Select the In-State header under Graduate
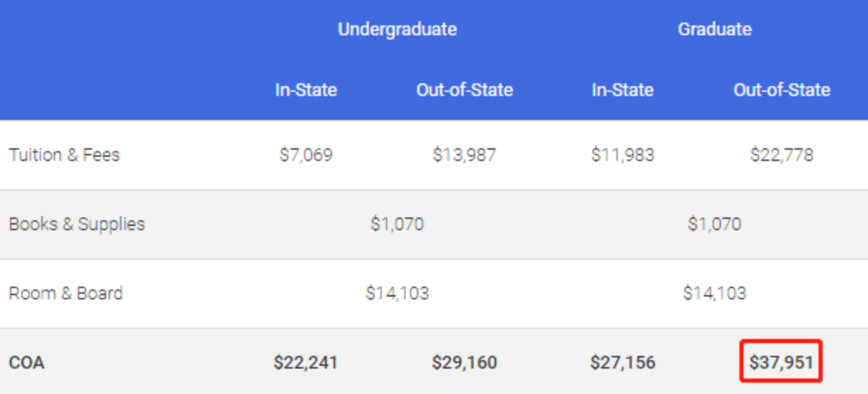 pyautogui.click(x=623, y=90)
